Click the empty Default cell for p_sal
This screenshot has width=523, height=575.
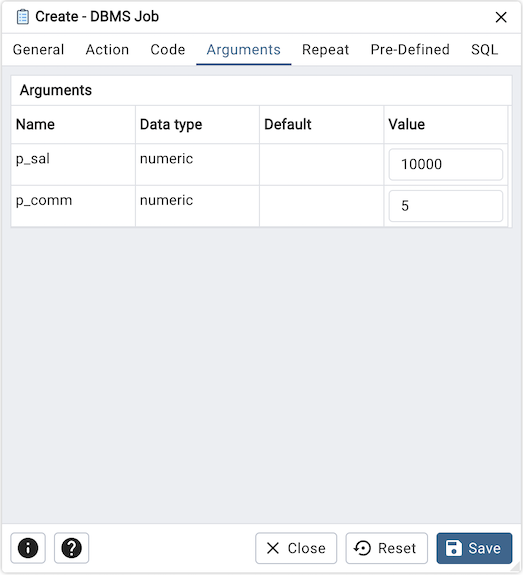pos(322,164)
